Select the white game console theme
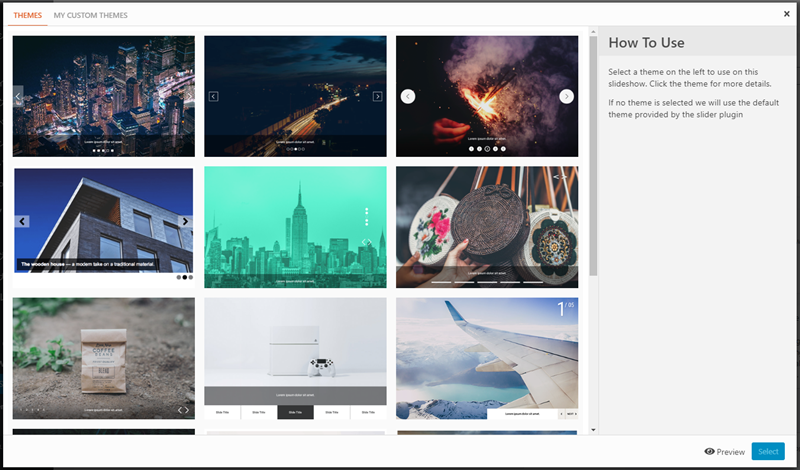Viewport: 800px width, 470px height. click(x=295, y=358)
